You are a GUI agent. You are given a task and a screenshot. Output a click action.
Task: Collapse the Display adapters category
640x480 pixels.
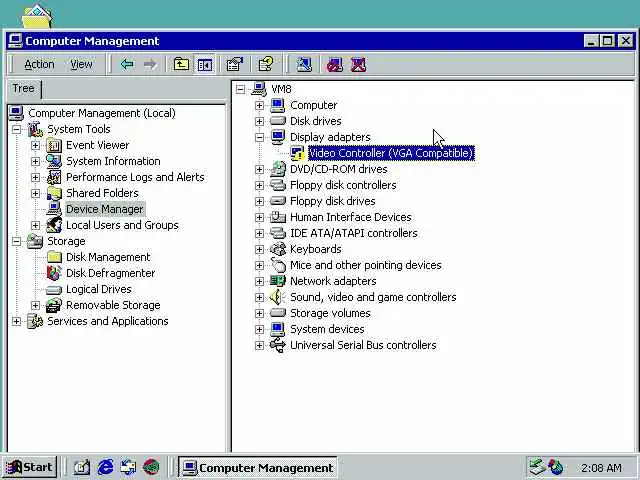[259, 137]
